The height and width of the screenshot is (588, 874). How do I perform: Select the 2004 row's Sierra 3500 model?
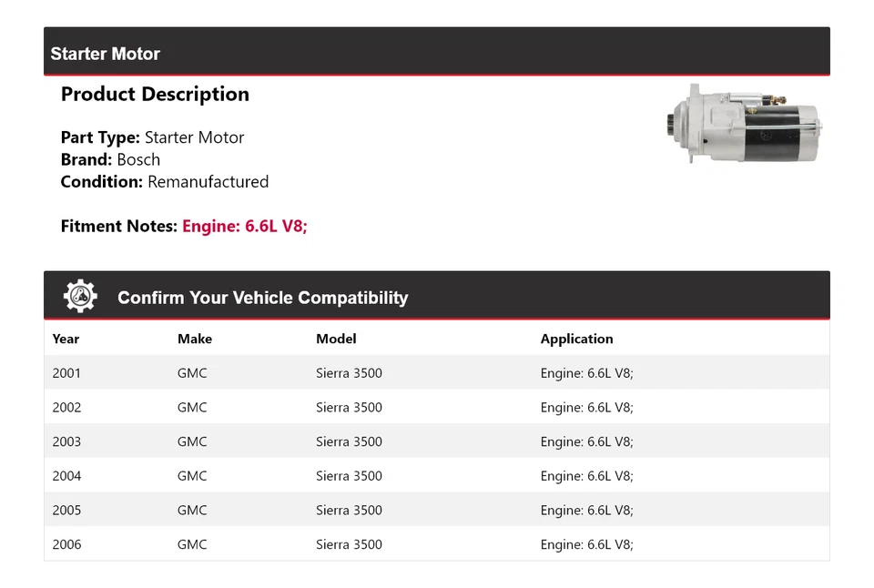(x=349, y=476)
